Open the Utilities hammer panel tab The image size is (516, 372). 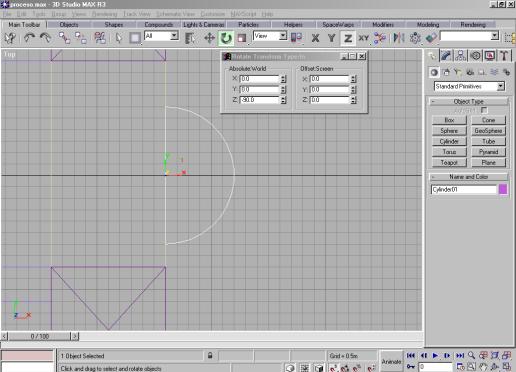[x=504, y=56]
